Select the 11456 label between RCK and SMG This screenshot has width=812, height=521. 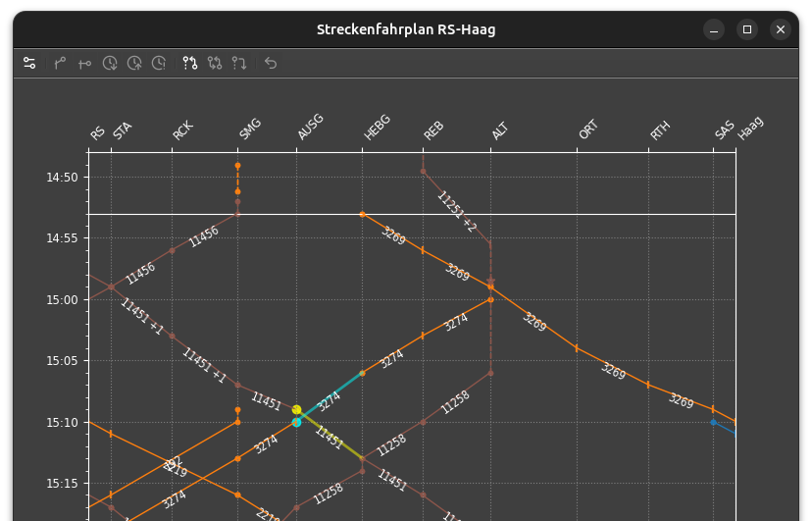click(x=204, y=237)
